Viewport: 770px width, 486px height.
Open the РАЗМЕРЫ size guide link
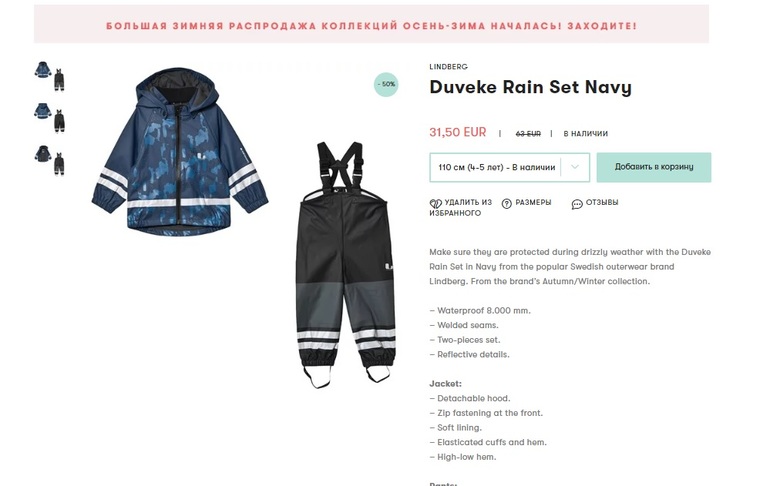533,202
